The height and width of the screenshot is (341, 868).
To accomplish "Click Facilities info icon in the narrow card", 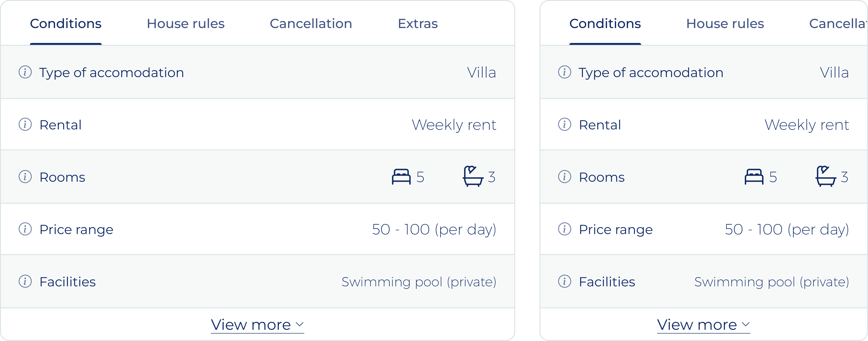I will (564, 281).
